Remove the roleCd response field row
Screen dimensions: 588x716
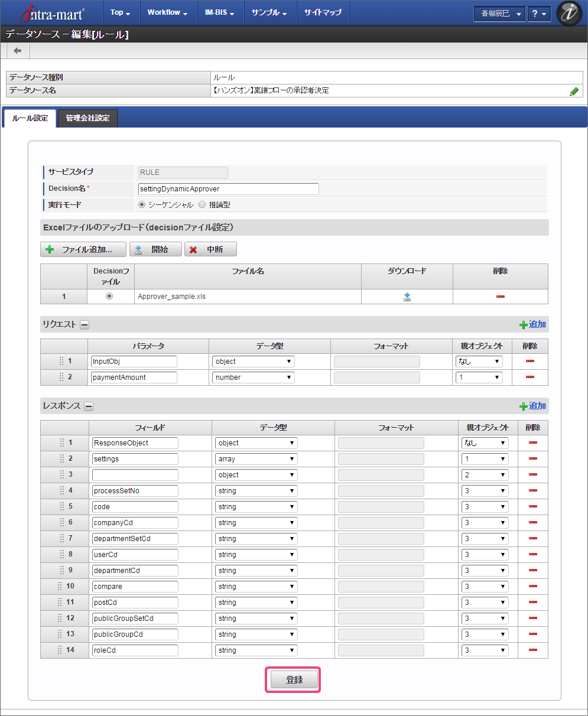click(532, 650)
